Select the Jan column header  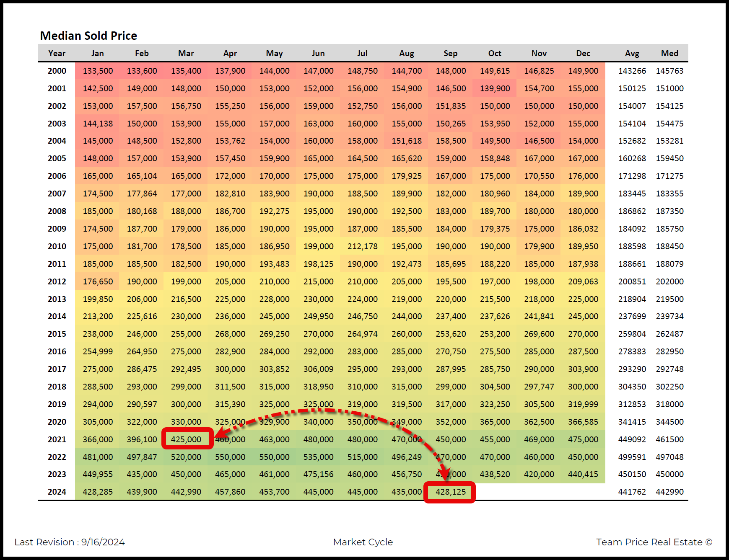(98, 53)
